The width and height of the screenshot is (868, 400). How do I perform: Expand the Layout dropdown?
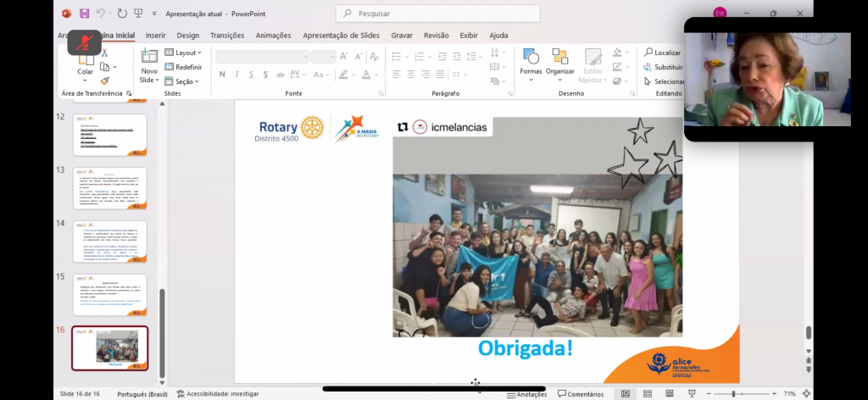pyautogui.click(x=181, y=53)
